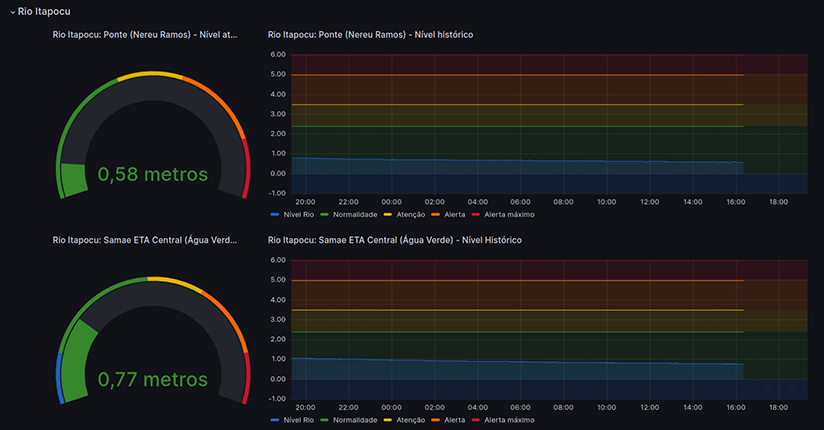
Task: Click the blue river level area in bottom chart
Action: [x=500, y=371]
